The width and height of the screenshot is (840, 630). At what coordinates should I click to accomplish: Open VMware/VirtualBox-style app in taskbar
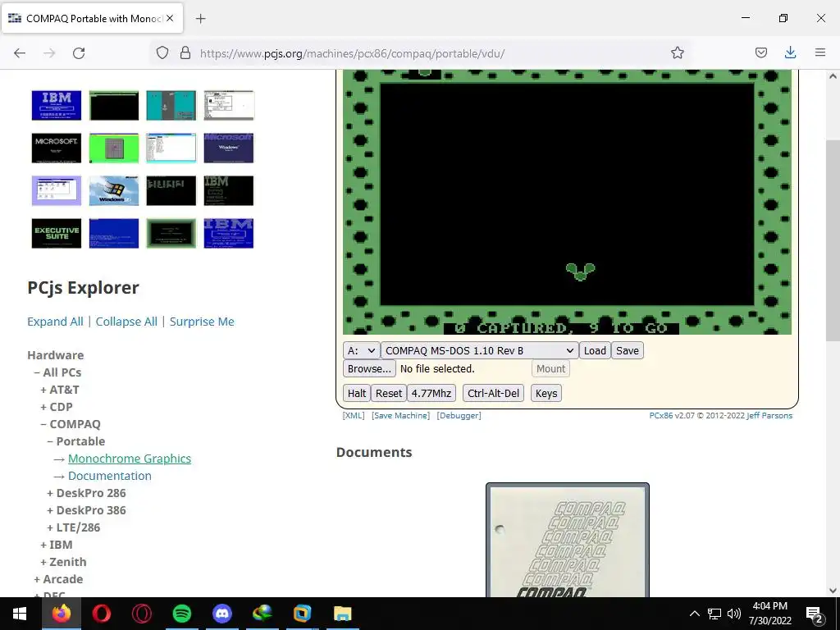(302, 614)
